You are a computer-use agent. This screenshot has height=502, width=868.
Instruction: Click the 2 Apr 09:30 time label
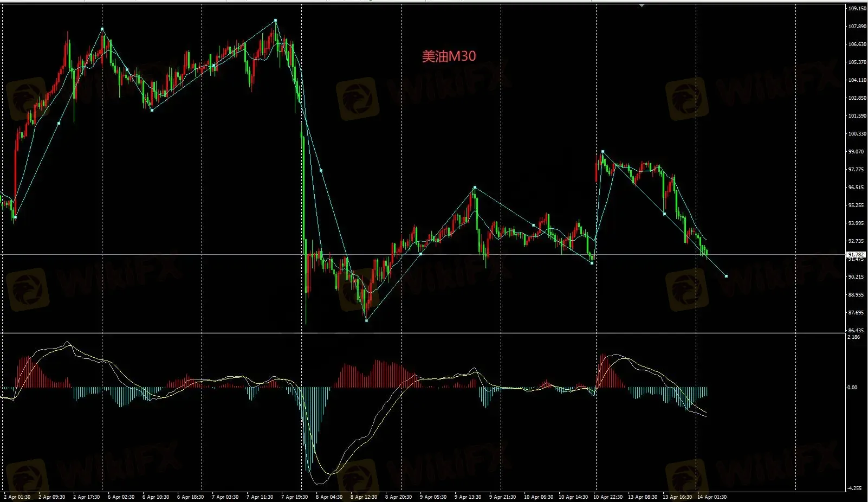click(x=52, y=497)
